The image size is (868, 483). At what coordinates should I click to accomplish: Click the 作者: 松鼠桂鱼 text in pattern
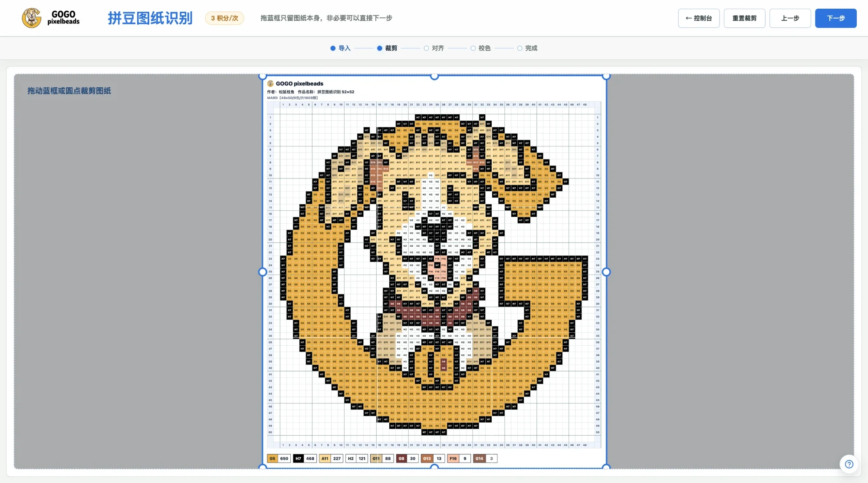[x=281, y=92]
